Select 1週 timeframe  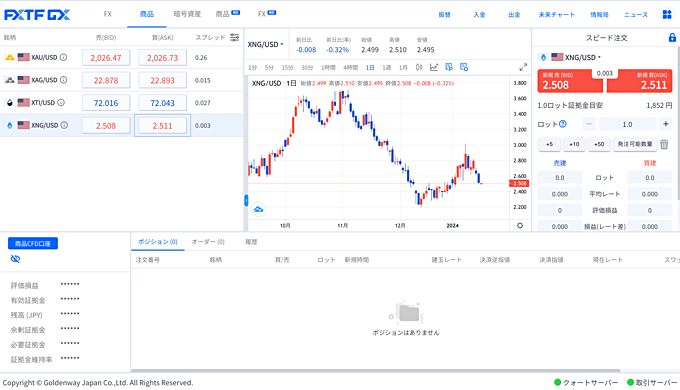point(386,68)
